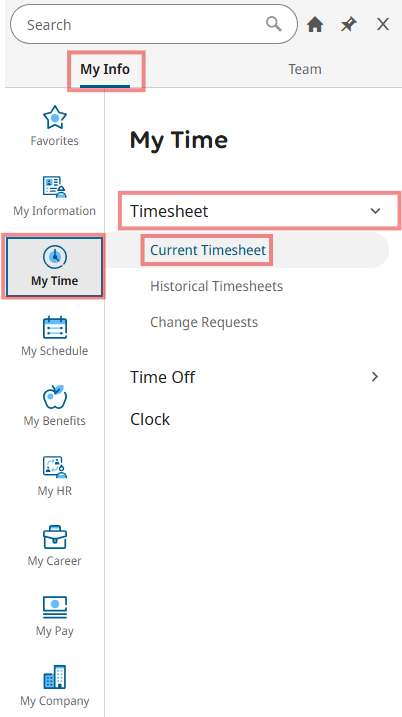Select the My Info tab
The width and height of the screenshot is (402, 717).
pyautogui.click(x=105, y=70)
